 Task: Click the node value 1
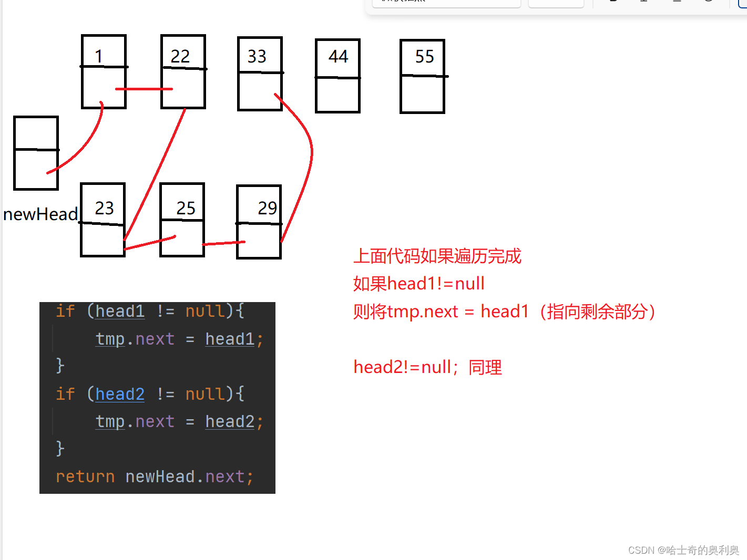pos(99,56)
